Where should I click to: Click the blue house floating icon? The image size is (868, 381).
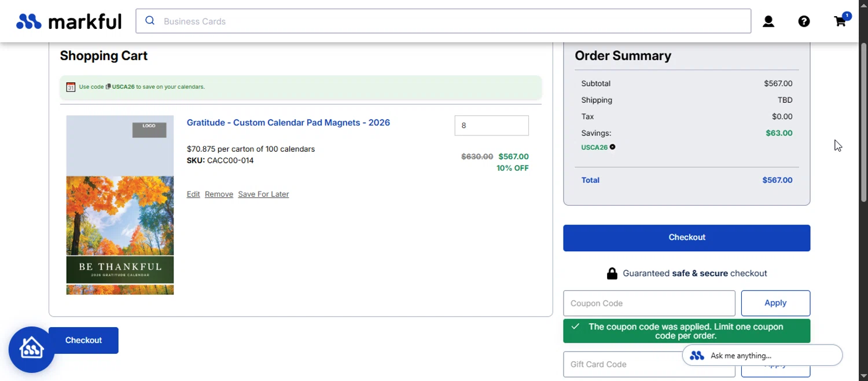tap(31, 349)
